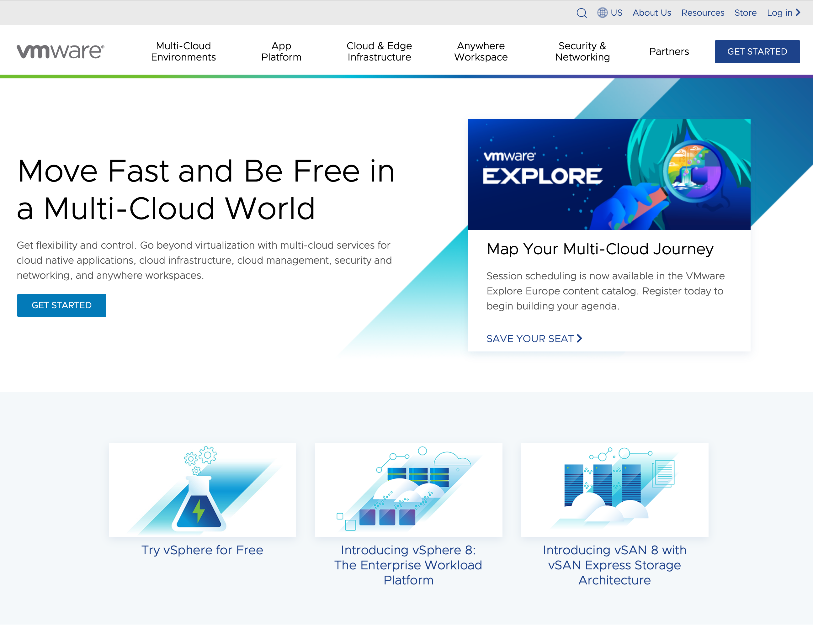Click the Map Your Multi-Cloud Journey heading
Image resolution: width=813 pixels, height=644 pixels.
click(600, 249)
